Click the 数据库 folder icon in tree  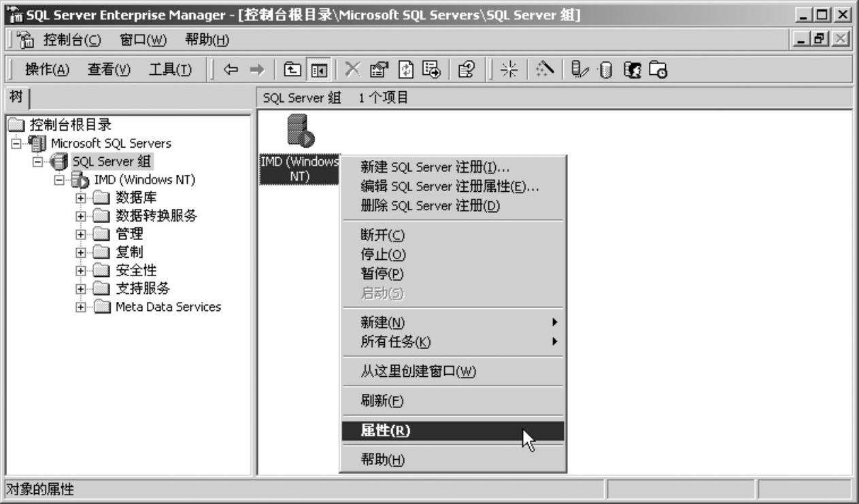pyautogui.click(x=101, y=198)
